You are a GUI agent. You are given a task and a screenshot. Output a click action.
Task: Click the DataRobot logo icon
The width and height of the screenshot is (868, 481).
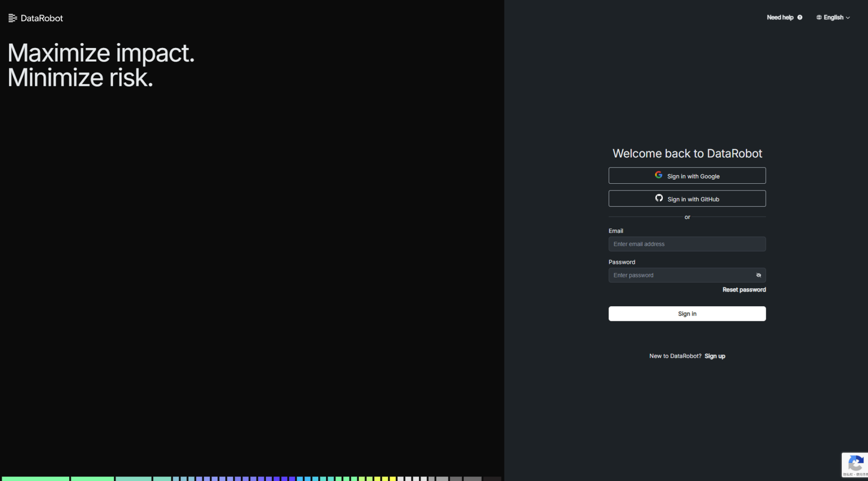(13, 18)
